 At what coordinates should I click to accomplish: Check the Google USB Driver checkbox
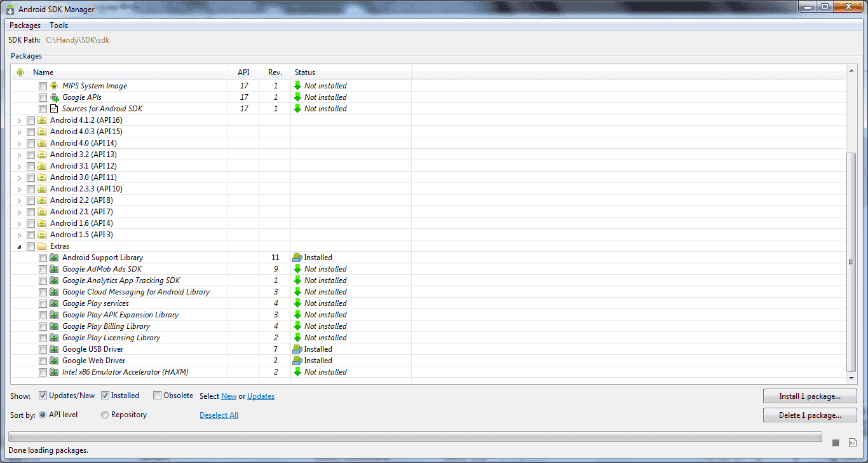[43, 349]
